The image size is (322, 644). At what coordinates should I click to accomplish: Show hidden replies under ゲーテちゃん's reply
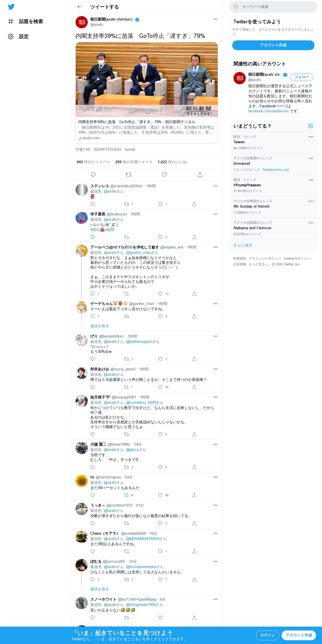pyautogui.click(x=100, y=326)
